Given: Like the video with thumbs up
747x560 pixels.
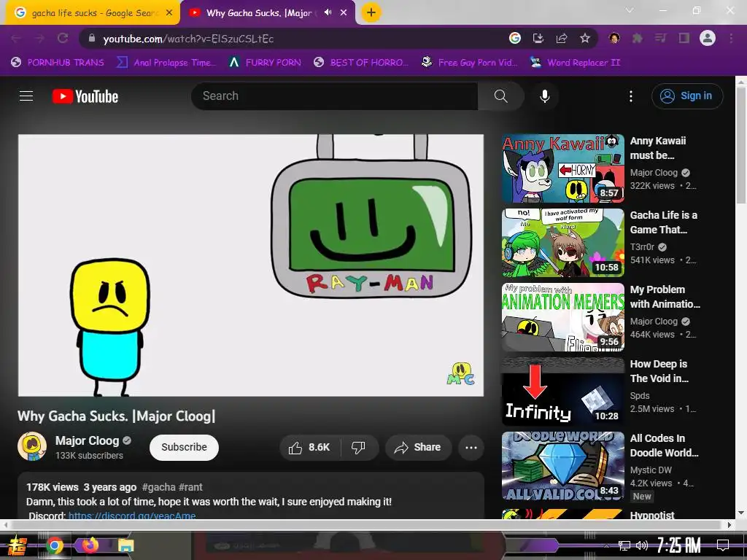Looking at the screenshot, I should coord(309,447).
